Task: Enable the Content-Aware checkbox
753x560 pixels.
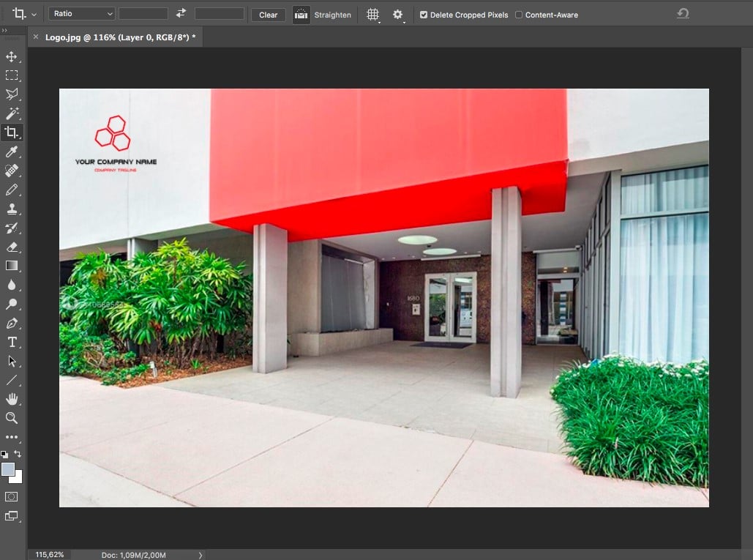Action: (519, 15)
